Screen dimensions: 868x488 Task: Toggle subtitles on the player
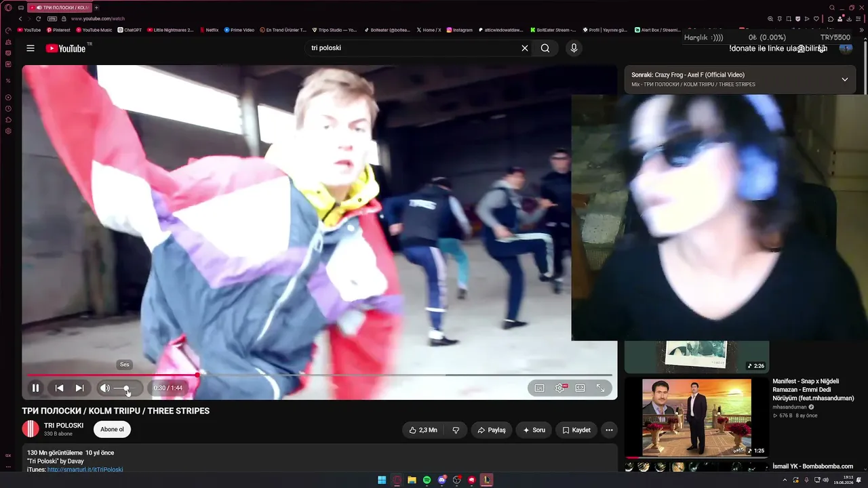(x=539, y=388)
